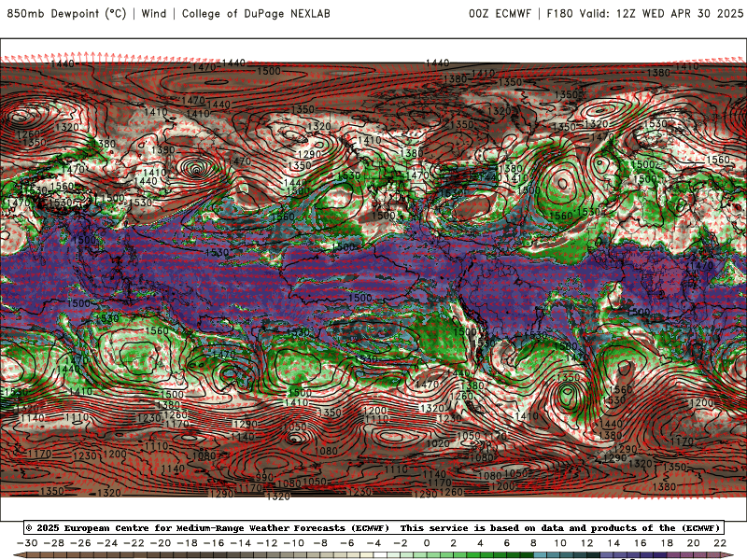
Task: Click the -20 value on the dewpoint scale
Action: 161,543
